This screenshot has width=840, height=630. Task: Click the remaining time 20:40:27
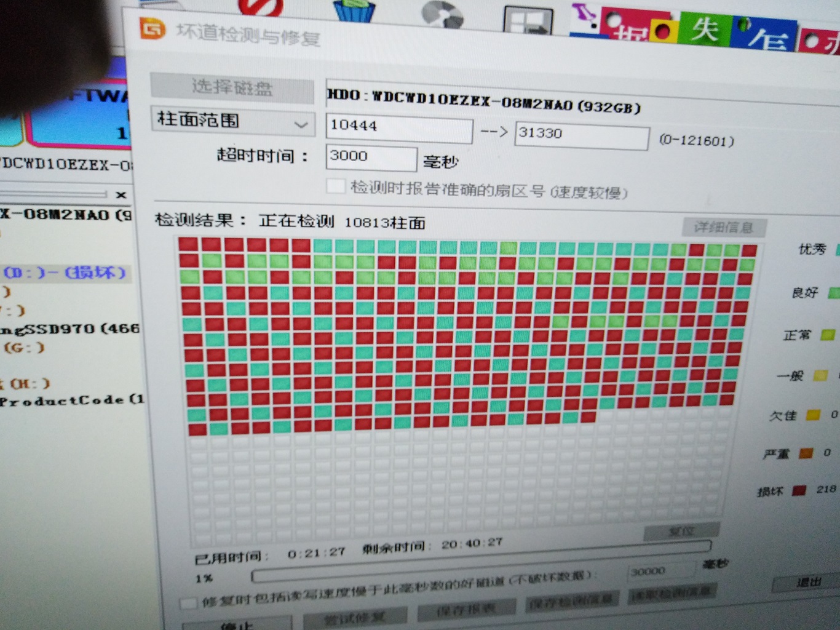coord(472,544)
